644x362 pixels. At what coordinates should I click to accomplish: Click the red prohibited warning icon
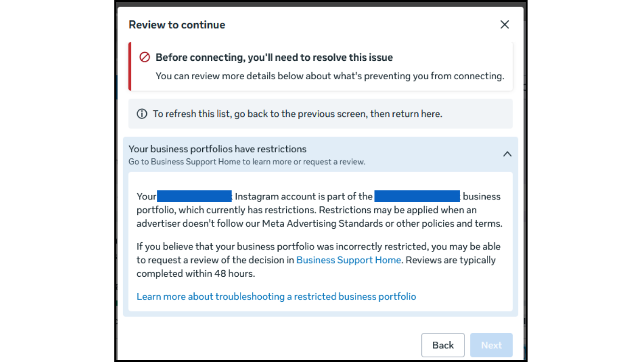(144, 58)
